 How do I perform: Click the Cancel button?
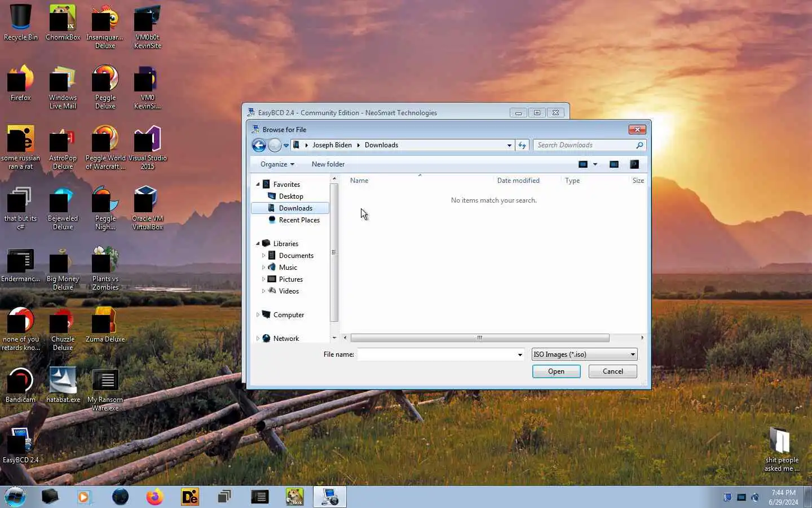pos(612,371)
